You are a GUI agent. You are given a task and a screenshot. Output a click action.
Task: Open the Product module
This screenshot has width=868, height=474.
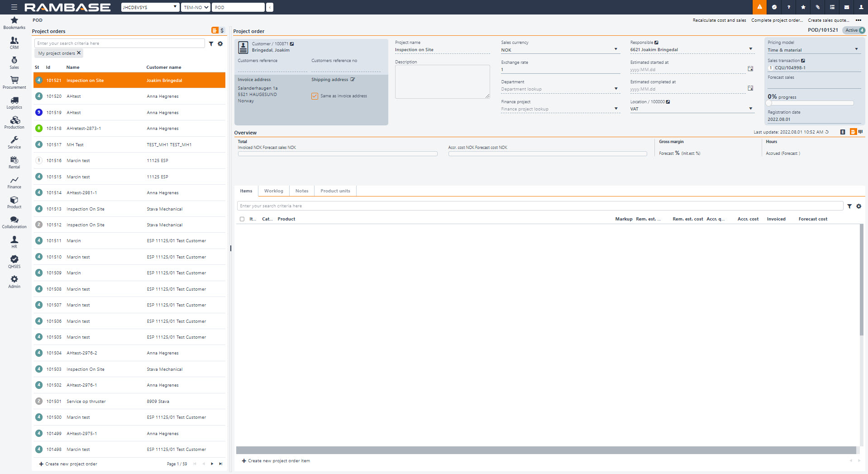14,202
